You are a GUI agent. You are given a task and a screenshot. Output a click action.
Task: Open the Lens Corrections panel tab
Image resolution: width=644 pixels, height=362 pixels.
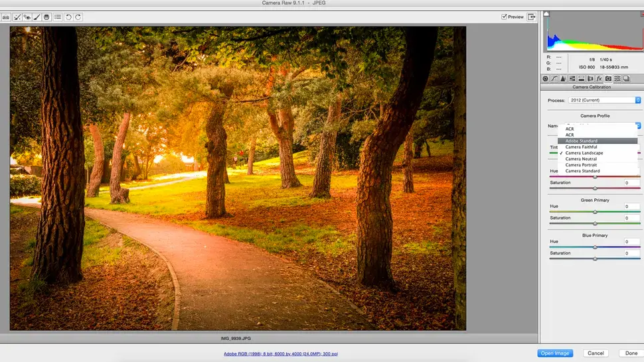click(x=590, y=78)
